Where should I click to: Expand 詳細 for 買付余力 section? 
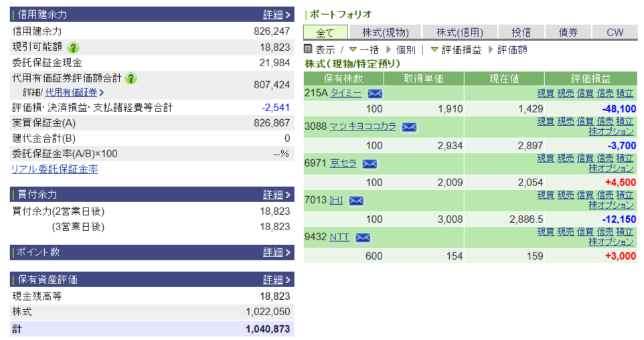[276, 195]
